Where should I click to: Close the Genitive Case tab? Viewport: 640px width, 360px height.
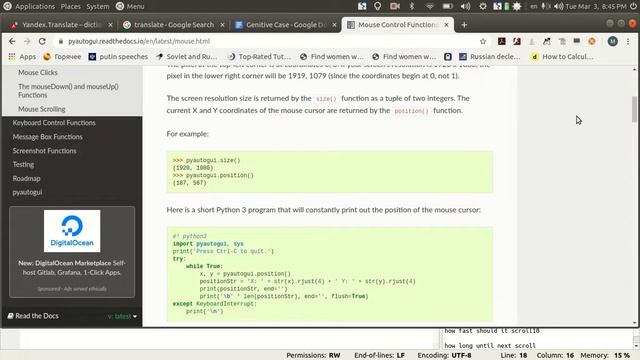point(334,25)
